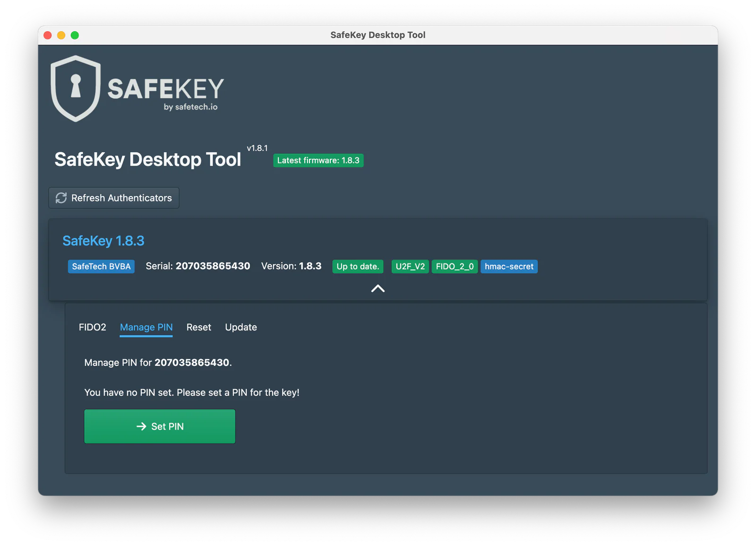756x546 pixels.
Task: Click Version: 1.8.3 text
Action: coord(292,266)
